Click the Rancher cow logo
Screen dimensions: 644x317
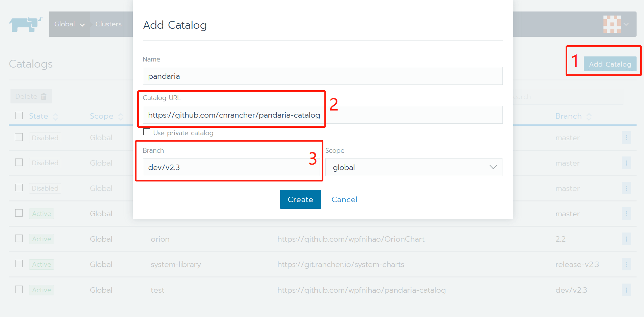click(x=25, y=24)
